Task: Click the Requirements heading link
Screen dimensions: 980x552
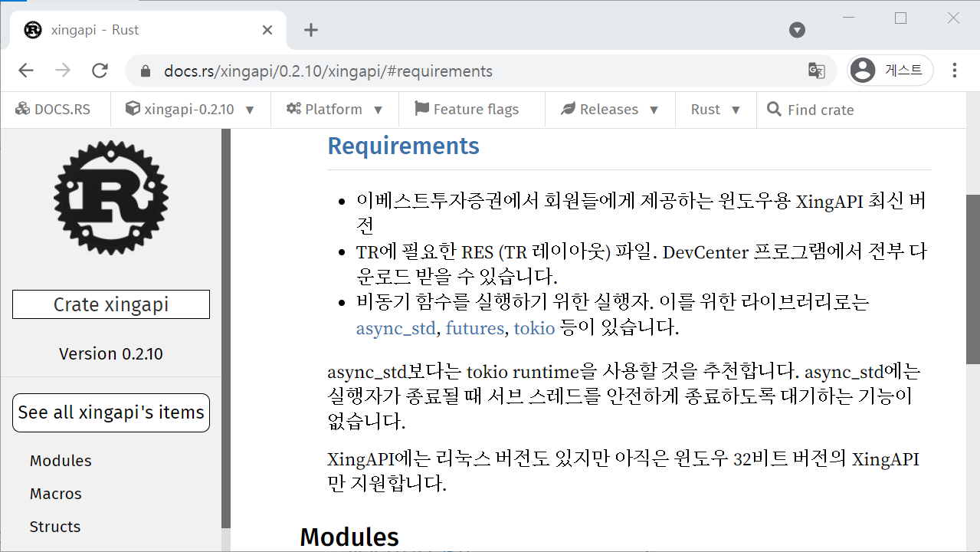Action: point(403,146)
